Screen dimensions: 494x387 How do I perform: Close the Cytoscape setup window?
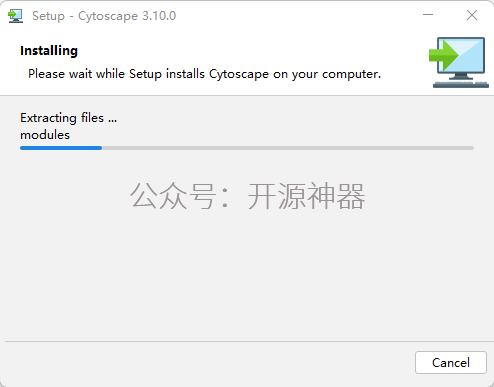[472, 15]
